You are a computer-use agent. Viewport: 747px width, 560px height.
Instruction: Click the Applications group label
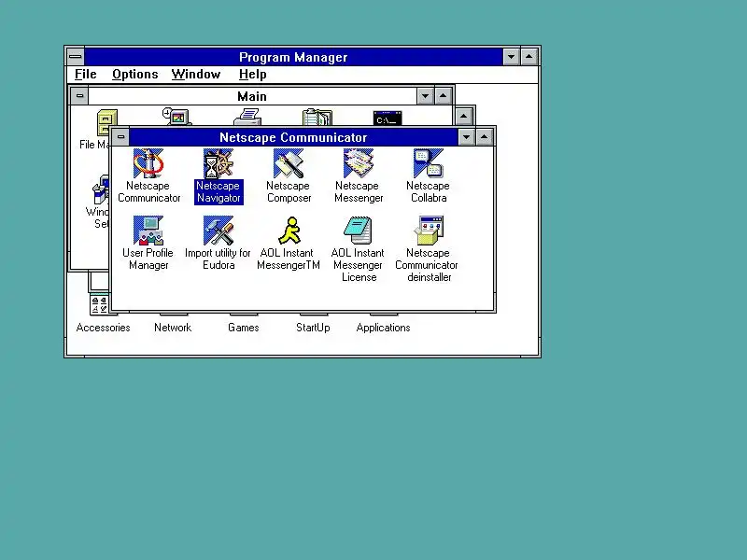point(383,328)
